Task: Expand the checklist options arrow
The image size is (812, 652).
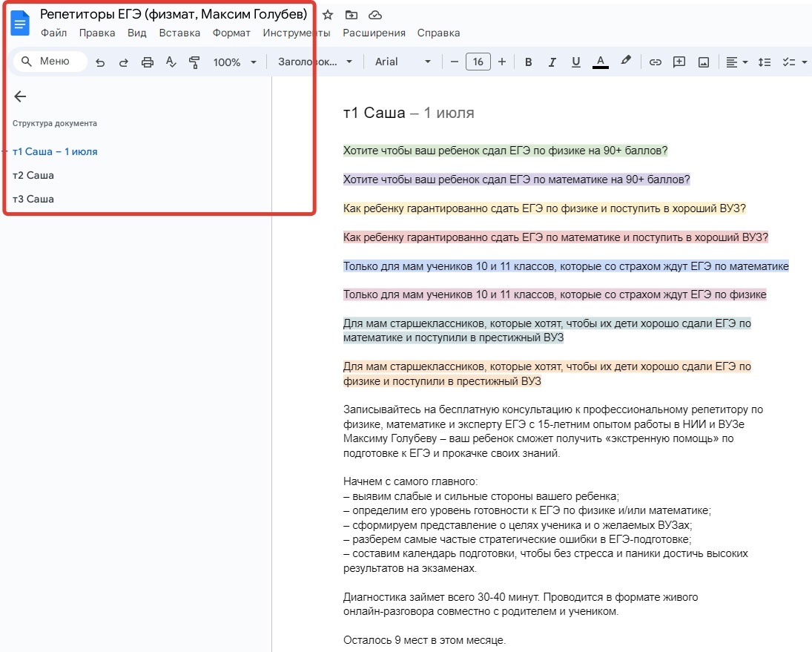Action: pyautogui.click(x=805, y=62)
